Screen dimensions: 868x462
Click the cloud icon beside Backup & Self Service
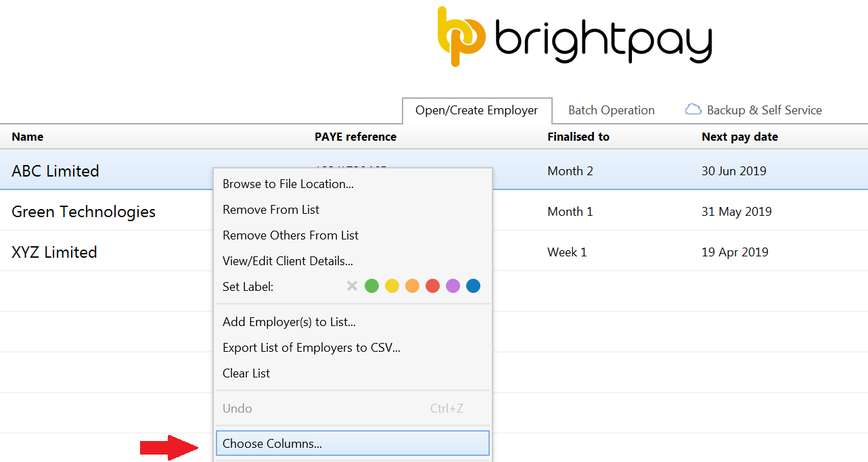[x=693, y=110]
